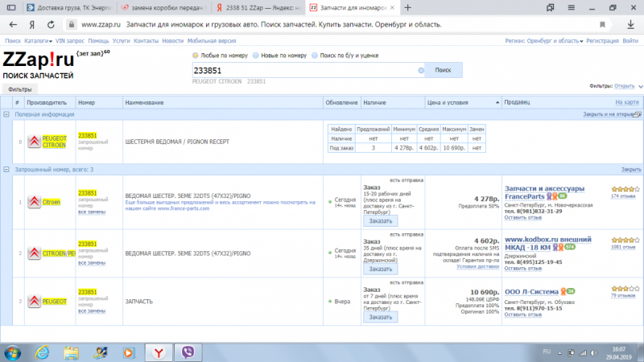The width and height of the screenshot is (644, 362).
Task: Select the 'Новые по номеру' radio option
Action: (256, 56)
